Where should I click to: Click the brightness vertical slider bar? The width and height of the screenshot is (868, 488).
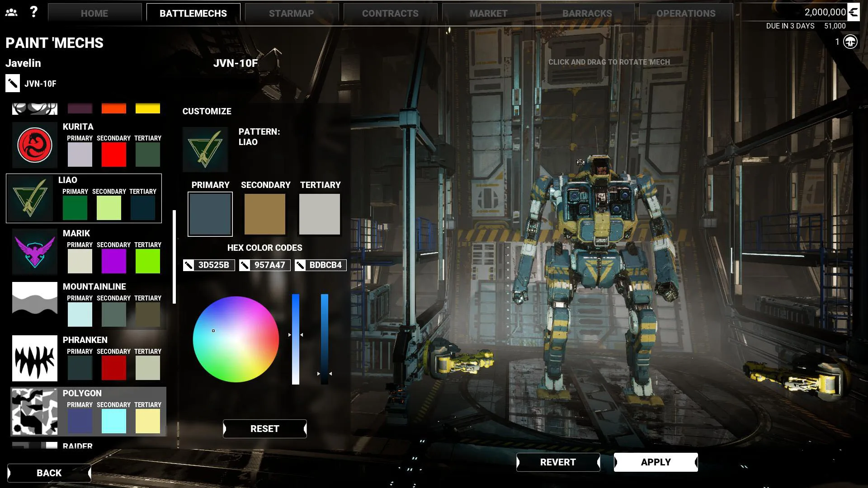tap(325, 339)
